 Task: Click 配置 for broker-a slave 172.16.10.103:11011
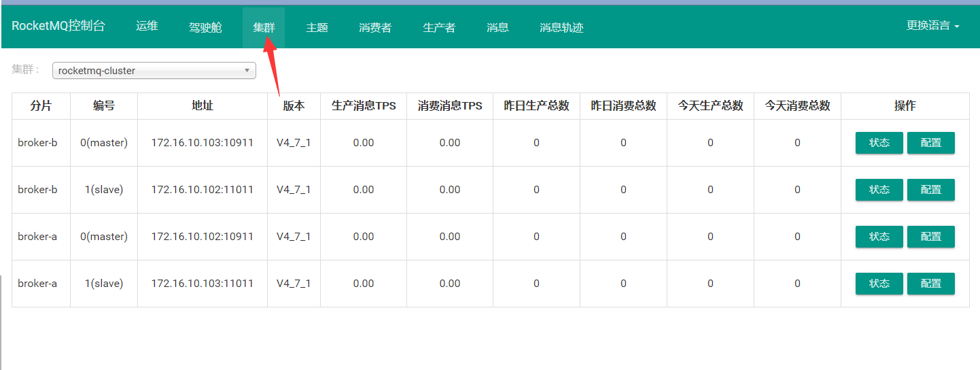931,284
